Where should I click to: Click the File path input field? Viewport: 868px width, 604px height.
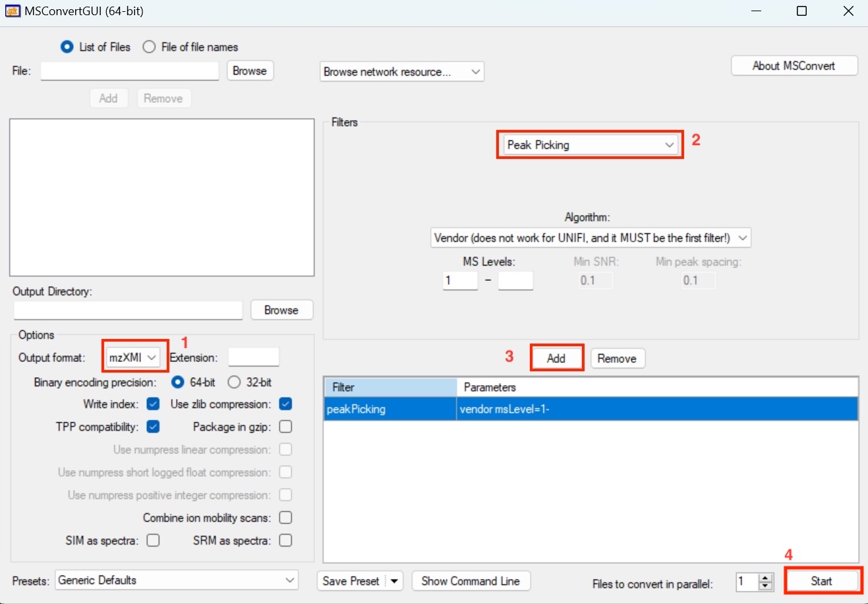[130, 71]
